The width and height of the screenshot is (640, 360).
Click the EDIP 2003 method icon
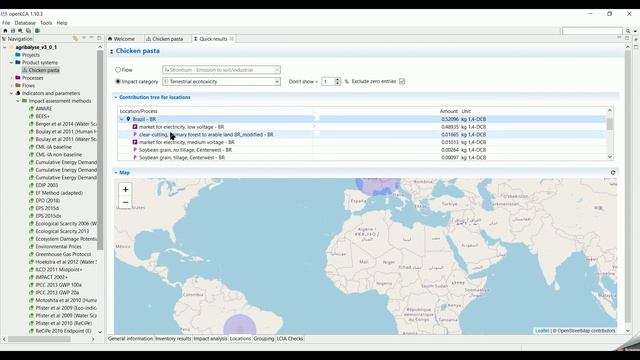[31, 185]
